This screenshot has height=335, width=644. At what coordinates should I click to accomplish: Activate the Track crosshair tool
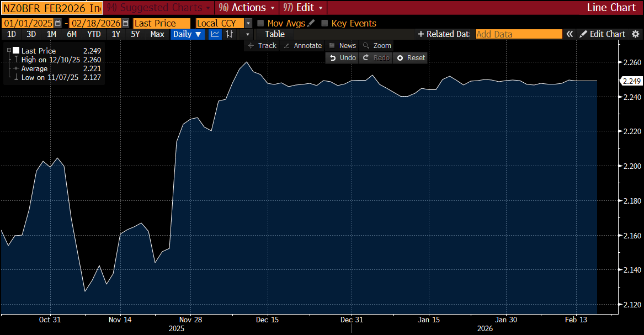(x=262, y=46)
